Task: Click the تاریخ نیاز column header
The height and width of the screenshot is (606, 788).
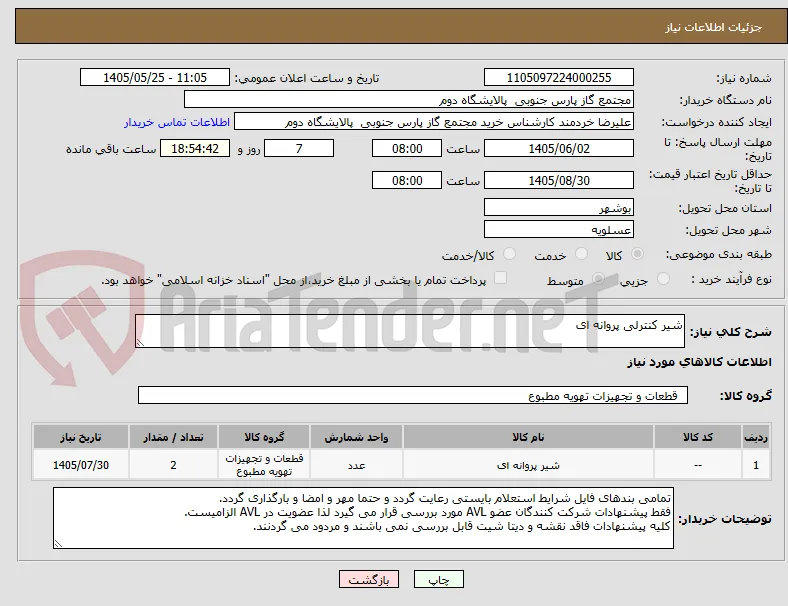Action: coord(81,437)
